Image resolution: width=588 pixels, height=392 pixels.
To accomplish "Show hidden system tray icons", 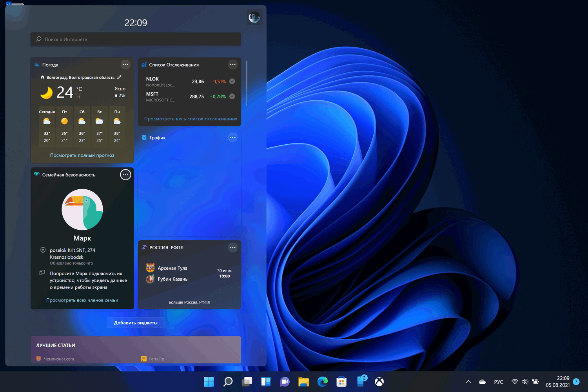I will (x=468, y=382).
